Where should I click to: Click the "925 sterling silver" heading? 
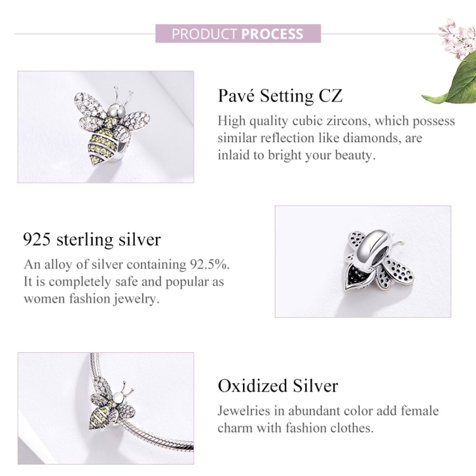click(x=92, y=239)
